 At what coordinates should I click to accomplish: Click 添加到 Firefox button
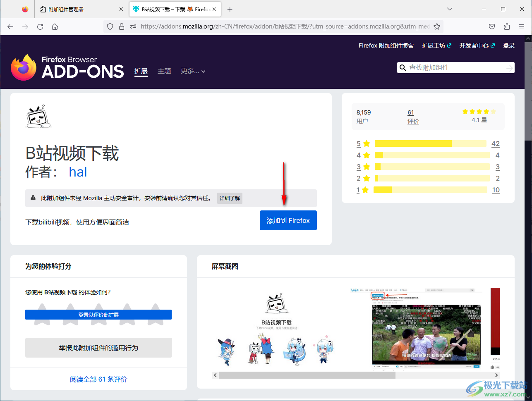[x=288, y=220]
